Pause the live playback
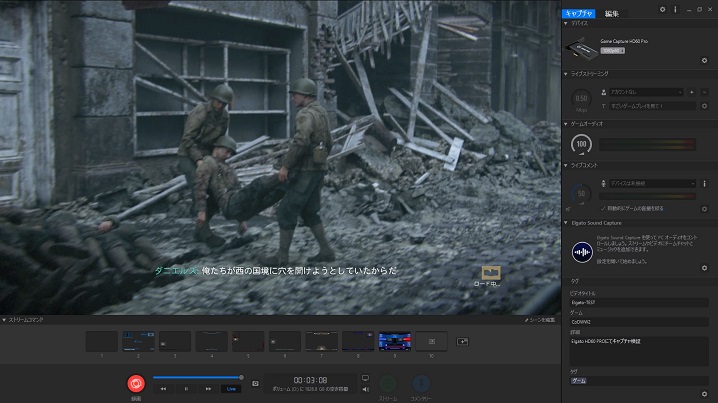Image resolution: width=718 pixels, height=403 pixels. point(186,389)
